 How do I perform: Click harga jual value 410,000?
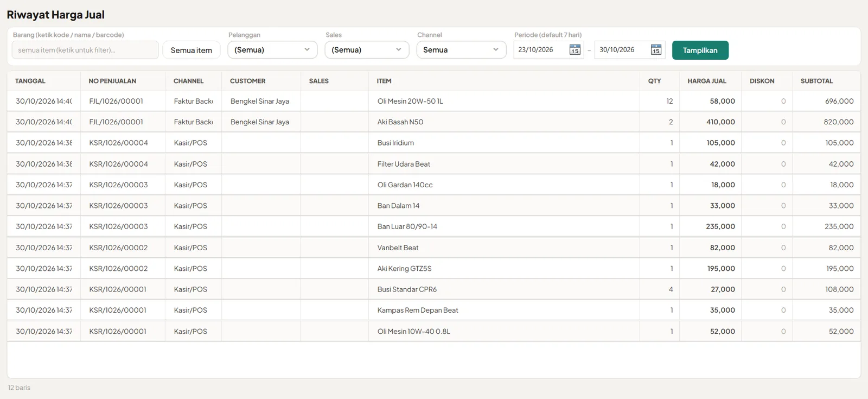tap(720, 122)
